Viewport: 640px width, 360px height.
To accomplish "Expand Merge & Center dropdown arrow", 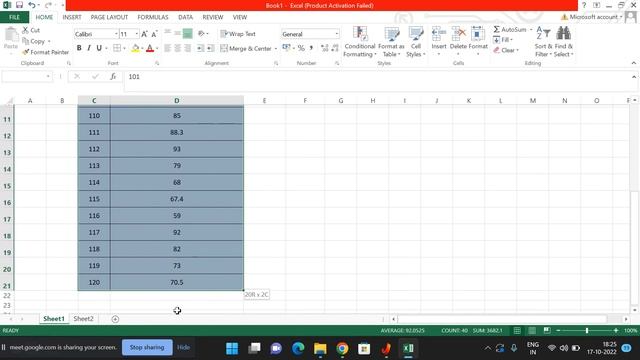I will [x=276, y=49].
